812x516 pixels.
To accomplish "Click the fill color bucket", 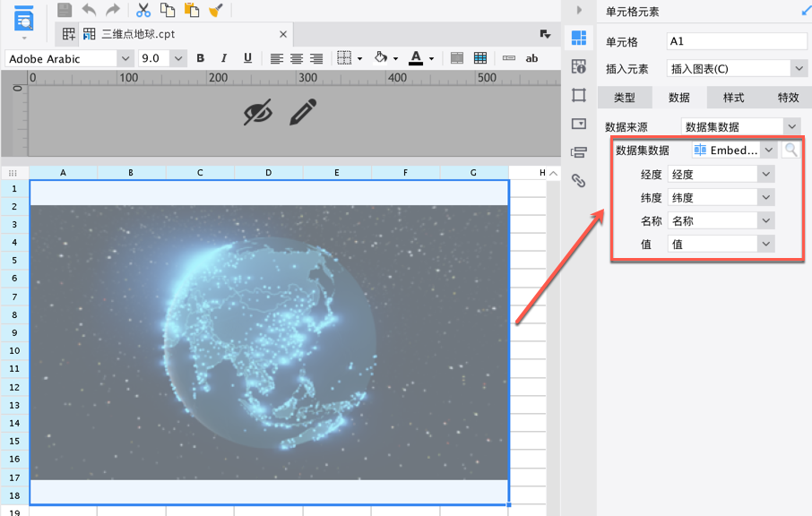I will point(381,58).
